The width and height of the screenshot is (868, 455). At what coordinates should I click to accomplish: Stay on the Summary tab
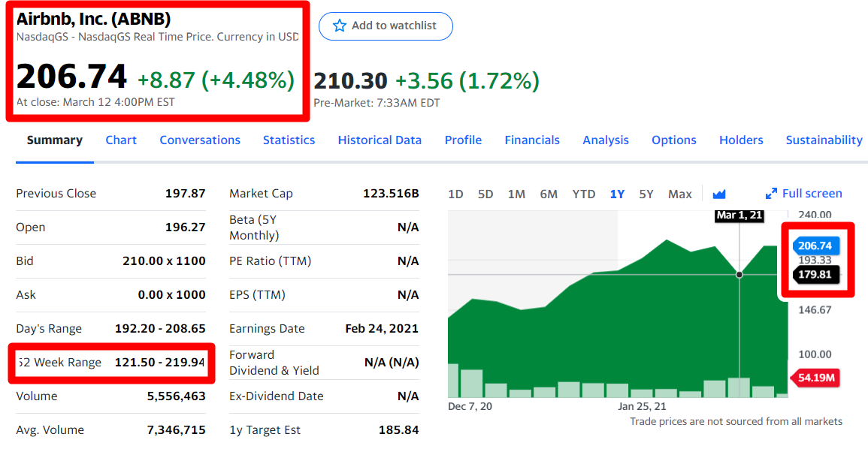pyautogui.click(x=55, y=140)
